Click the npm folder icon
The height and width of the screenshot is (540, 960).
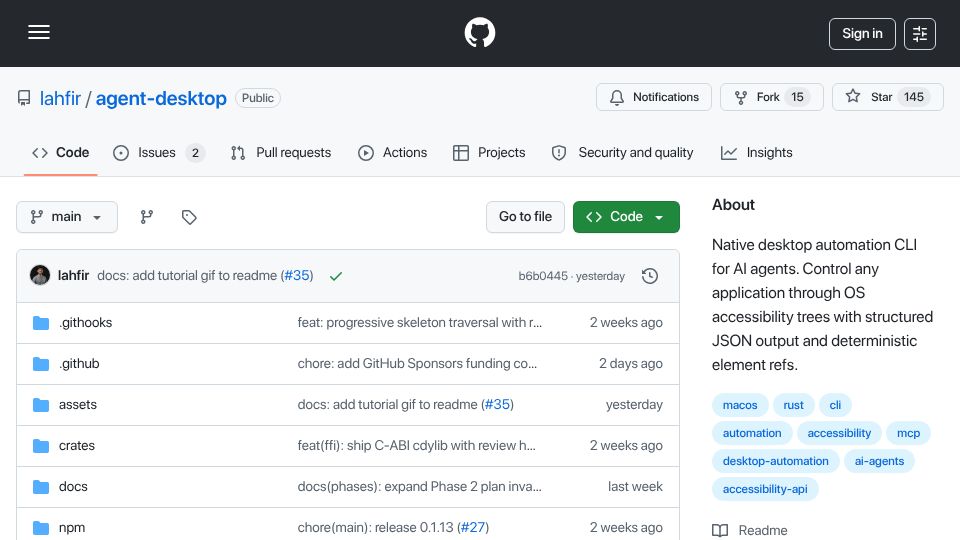(x=41, y=528)
